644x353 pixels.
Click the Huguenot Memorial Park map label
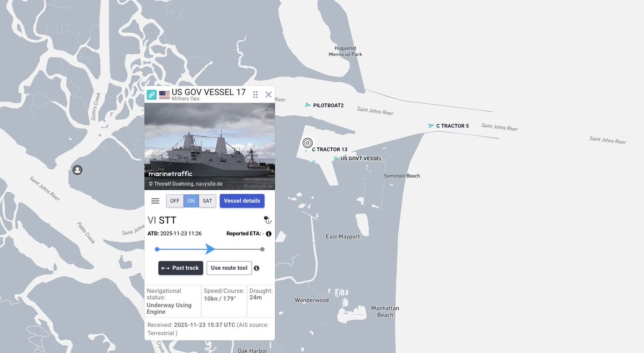pyautogui.click(x=345, y=51)
